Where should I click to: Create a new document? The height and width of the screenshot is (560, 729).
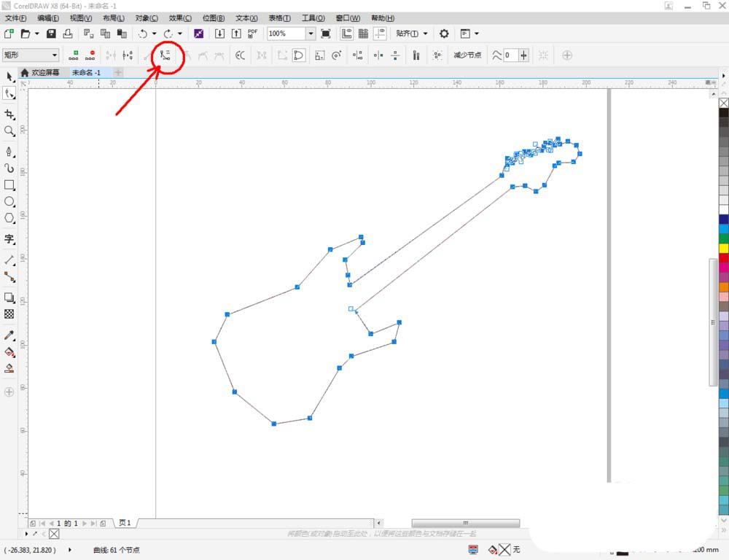[9, 34]
